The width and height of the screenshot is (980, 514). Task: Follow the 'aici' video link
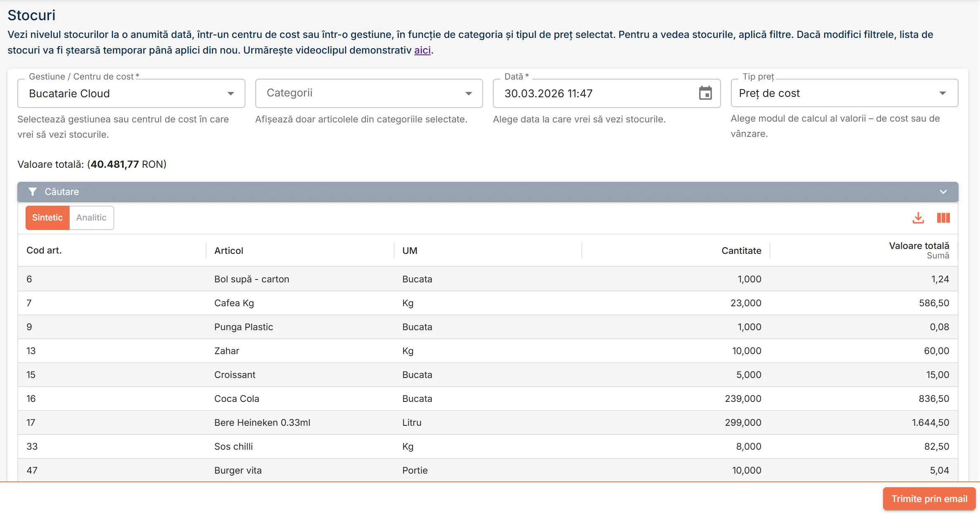pos(422,50)
